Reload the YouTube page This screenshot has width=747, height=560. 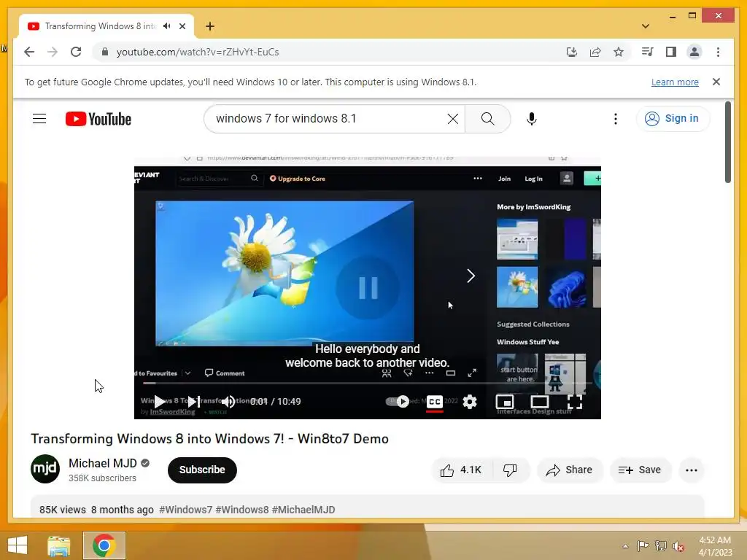point(76,52)
